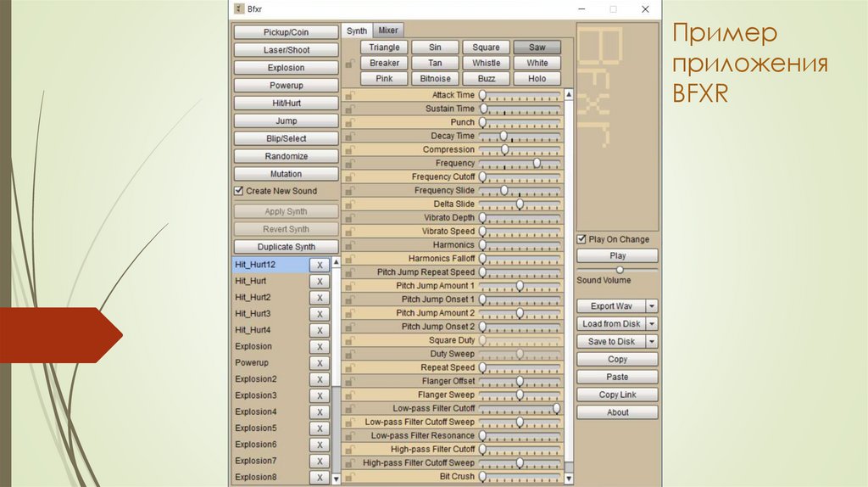This screenshot has width=868, height=487.
Task: Toggle the Play On Change checkbox
Action: 581,239
